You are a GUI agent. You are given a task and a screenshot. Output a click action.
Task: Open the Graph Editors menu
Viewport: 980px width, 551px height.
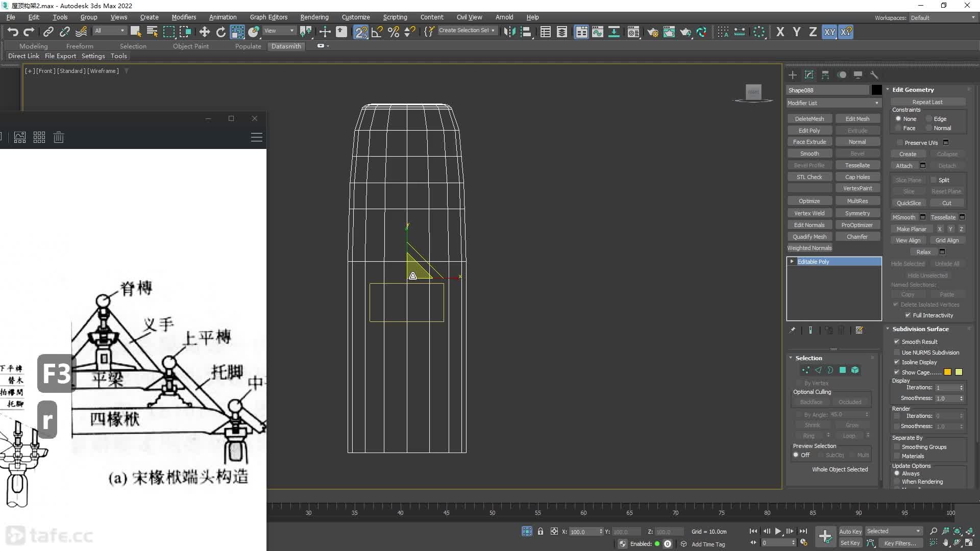tap(268, 17)
